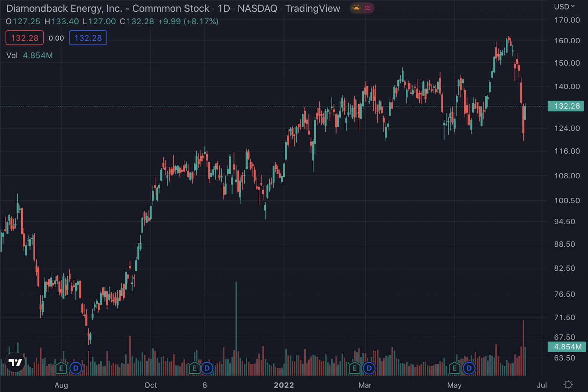Open the earnings marker near Aug
Screen dimensions: 588x392
61,368
